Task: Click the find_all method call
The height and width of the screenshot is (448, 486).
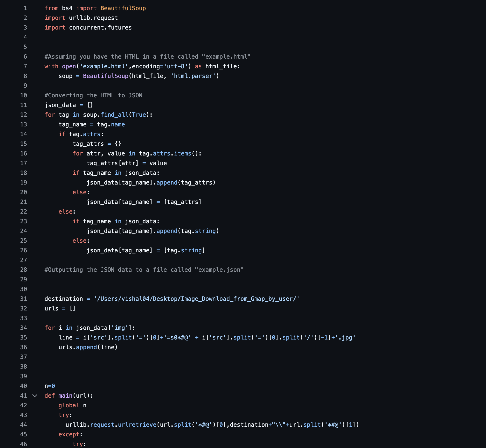Action: [114, 115]
